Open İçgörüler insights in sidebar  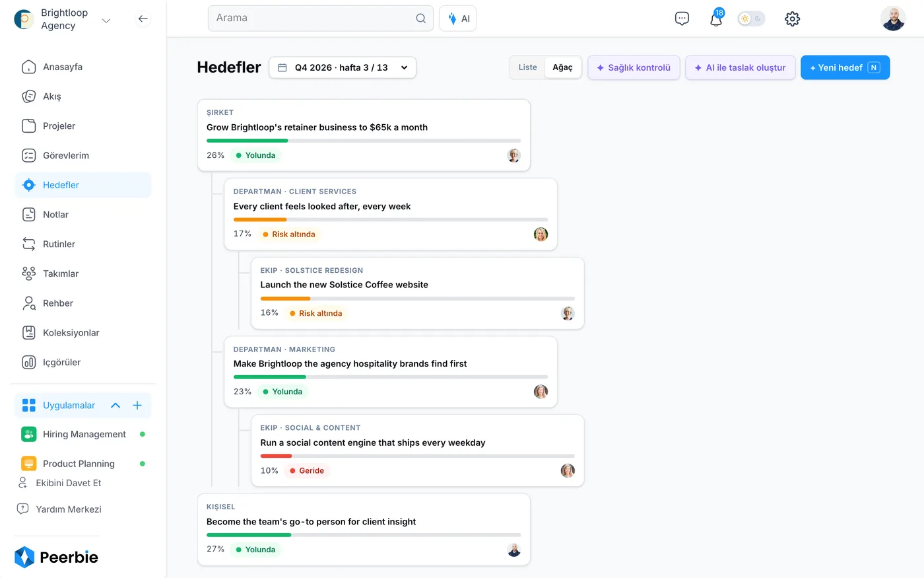tap(83, 362)
